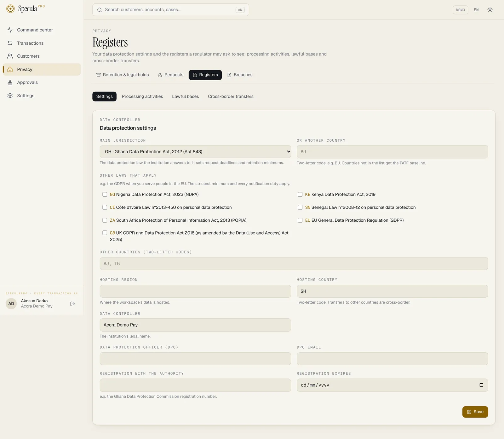Select the Settings sub-tab
This screenshot has height=439, width=504.
(104, 96)
